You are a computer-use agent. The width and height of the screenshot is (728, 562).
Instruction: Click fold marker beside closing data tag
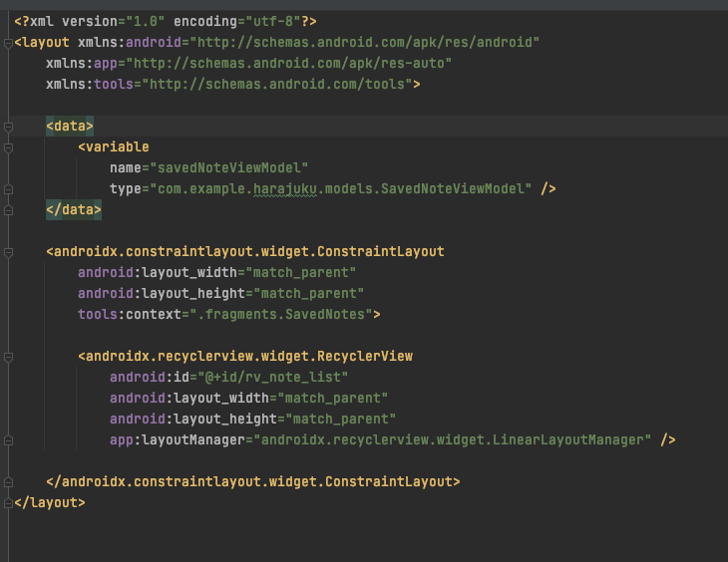coord(8,210)
